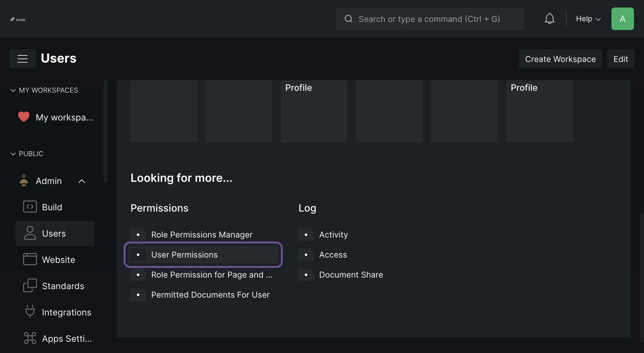
Task: Open Permitted Documents For User link
Action: [210, 295]
